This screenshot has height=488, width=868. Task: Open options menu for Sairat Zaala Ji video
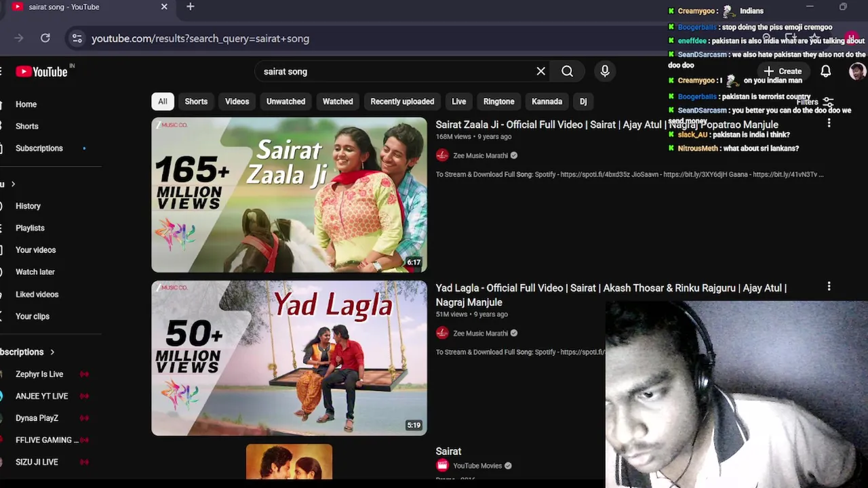tap(829, 123)
